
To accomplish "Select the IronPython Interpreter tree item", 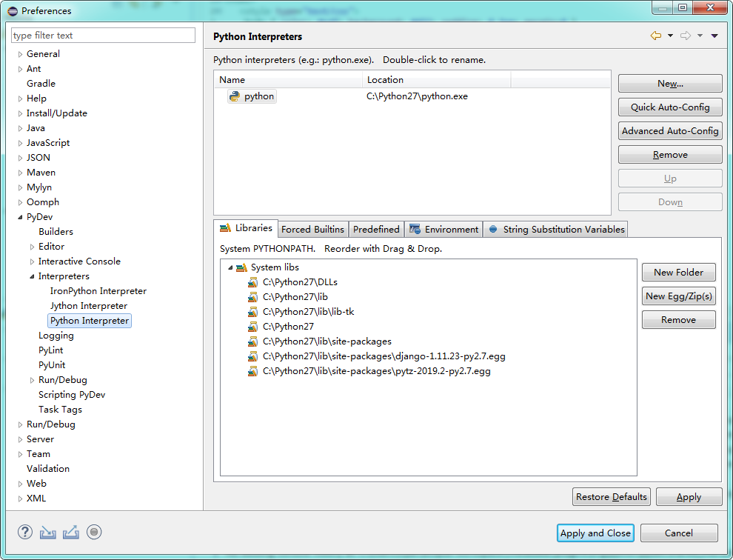I will pyautogui.click(x=98, y=291).
